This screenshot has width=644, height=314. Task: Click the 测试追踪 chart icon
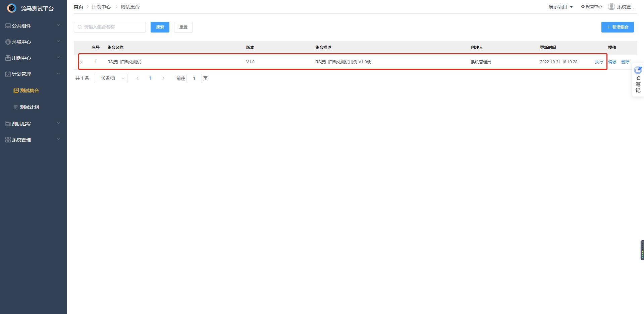[x=8, y=124]
